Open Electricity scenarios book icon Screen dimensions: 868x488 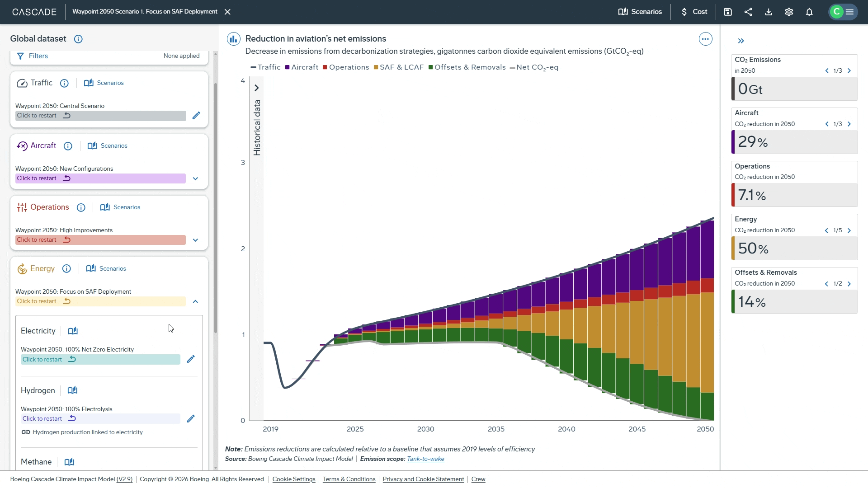coord(73,331)
